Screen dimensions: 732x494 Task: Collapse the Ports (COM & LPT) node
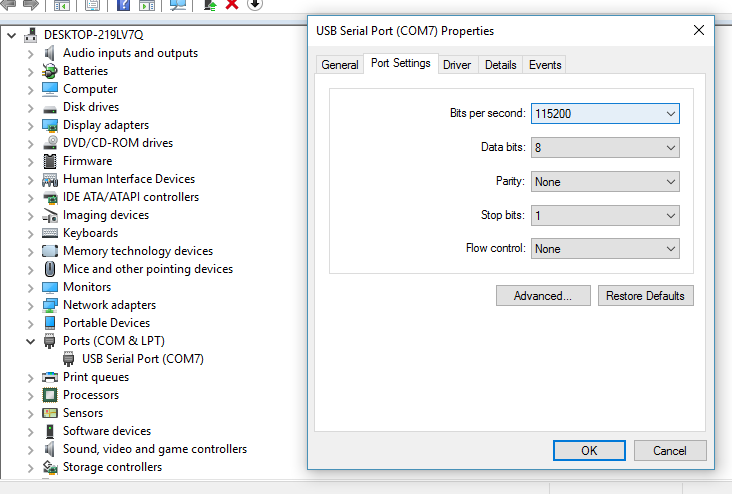coord(29,341)
